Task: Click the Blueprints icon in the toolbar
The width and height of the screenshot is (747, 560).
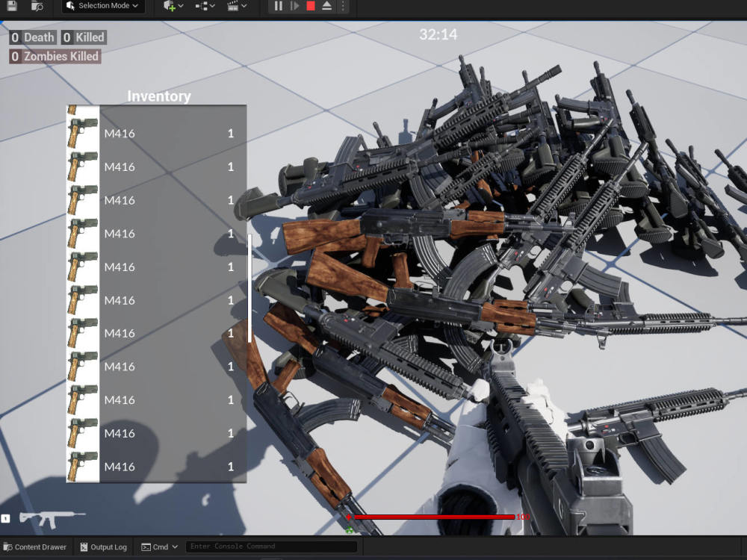Action: pos(202,6)
